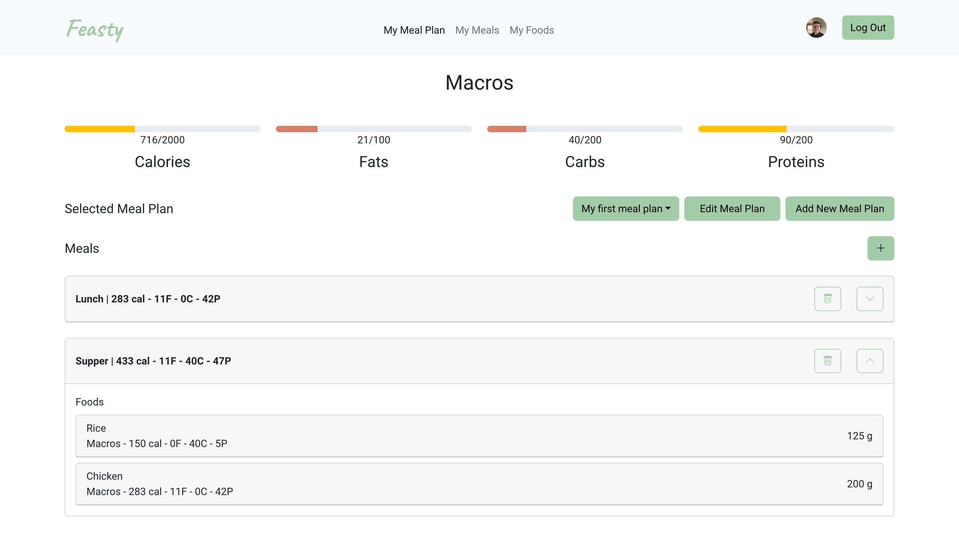Screen dimensions: 959x560
Task: Click the collapse arrow icon for Supper
Action: click(870, 361)
